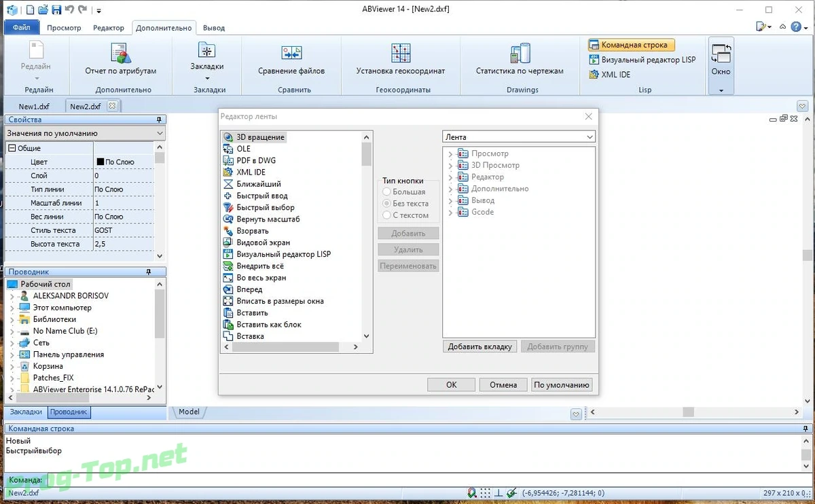The image size is (815, 504).
Task: Expand the Вывод node in ribbon tree
Action: pyautogui.click(x=450, y=201)
